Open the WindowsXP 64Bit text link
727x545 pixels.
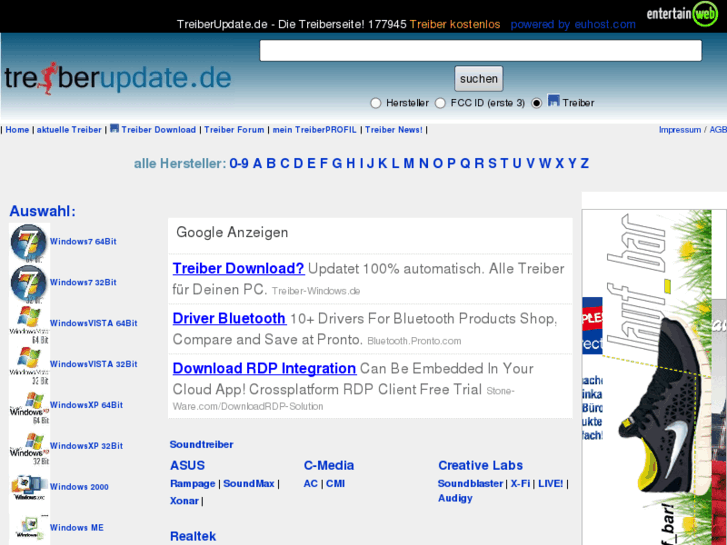point(86,405)
